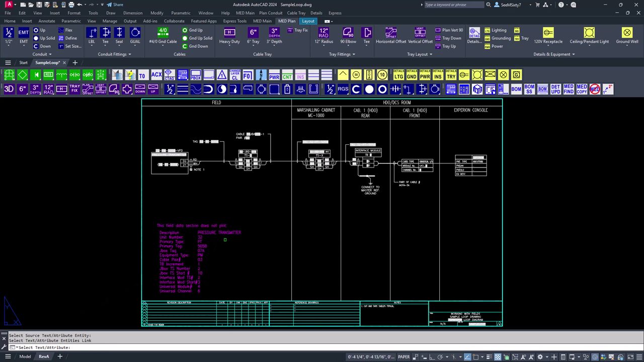Expand the Conduit panel dropdown
Viewport: 644px width, 362px height.
pyautogui.click(x=42, y=54)
